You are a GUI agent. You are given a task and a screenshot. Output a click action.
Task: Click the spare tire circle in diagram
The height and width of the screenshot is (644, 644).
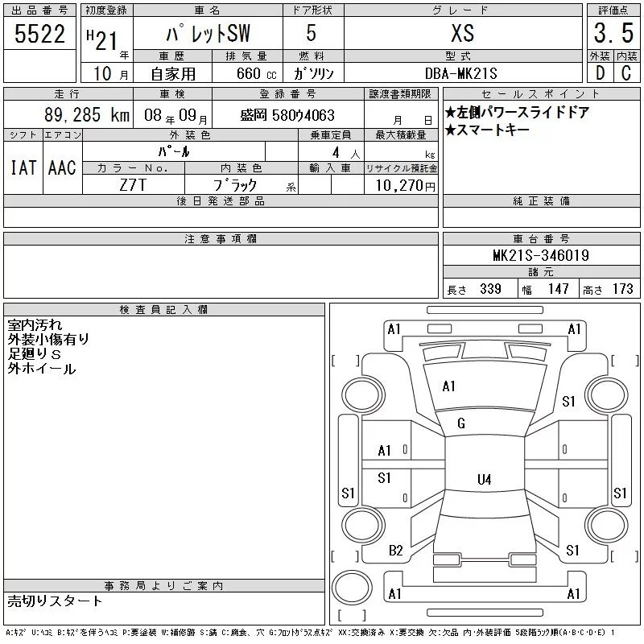(x=352, y=588)
